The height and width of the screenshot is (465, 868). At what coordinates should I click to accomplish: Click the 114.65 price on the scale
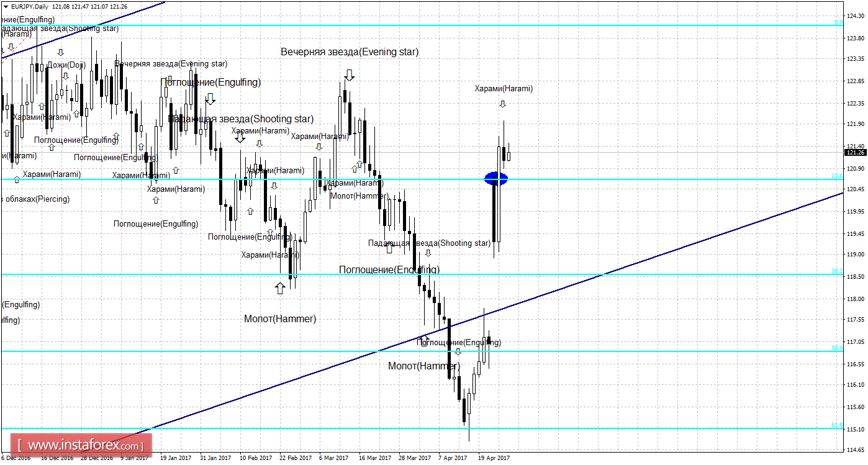[856, 449]
